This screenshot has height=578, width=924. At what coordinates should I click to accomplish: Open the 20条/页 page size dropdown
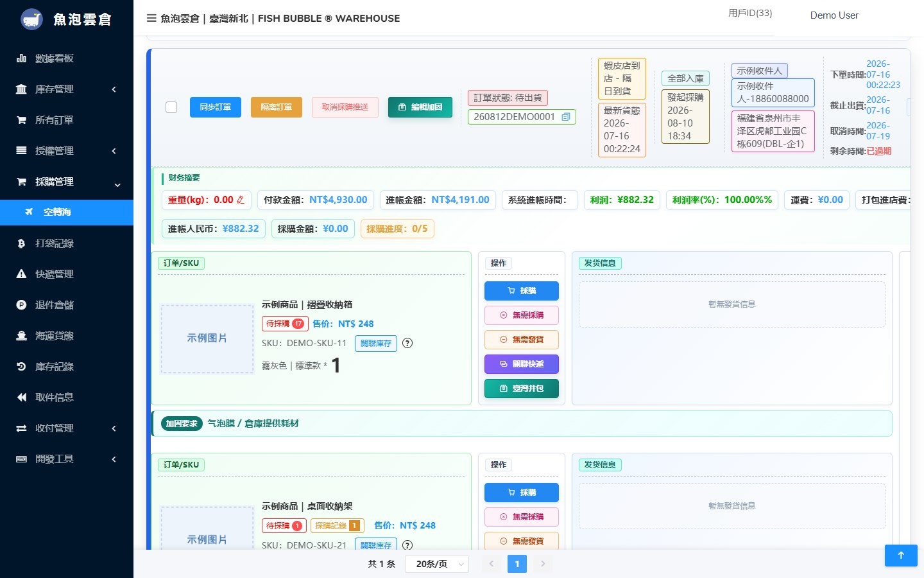coord(437,564)
